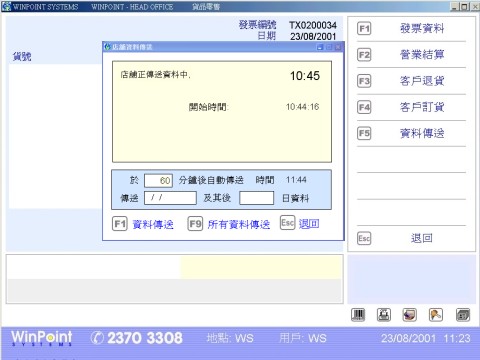
Task: Click the 開始時間 label
Action: pyautogui.click(x=209, y=107)
